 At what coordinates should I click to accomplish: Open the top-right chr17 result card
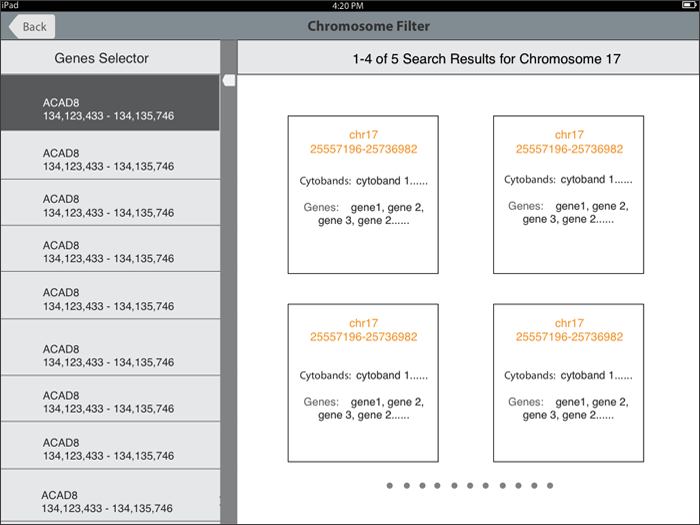[568, 195]
